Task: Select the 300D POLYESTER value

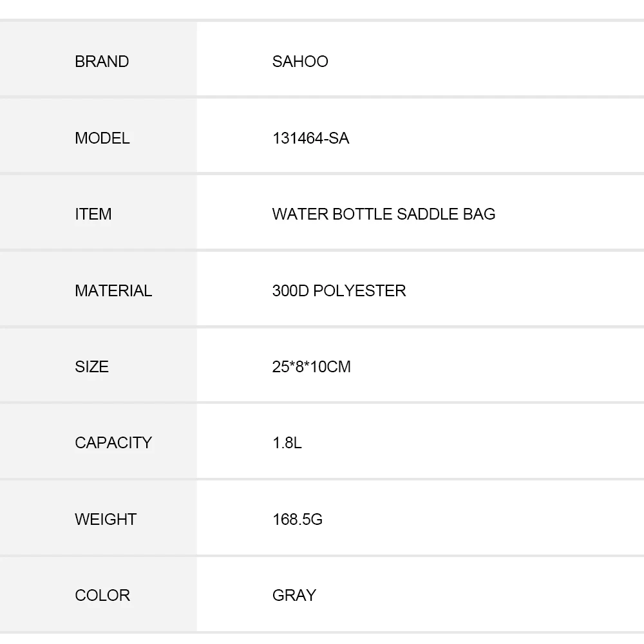Action: point(339,290)
